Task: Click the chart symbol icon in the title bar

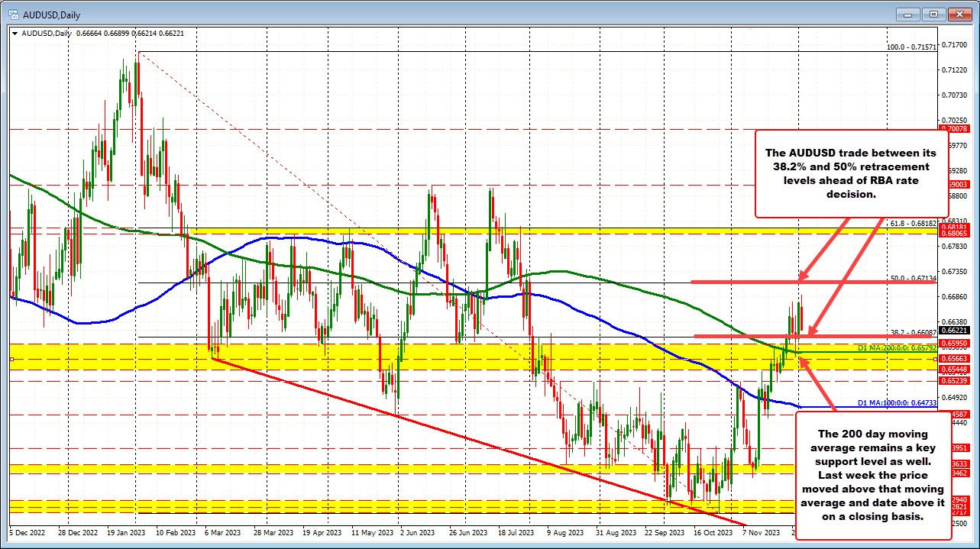Action: (x=13, y=14)
